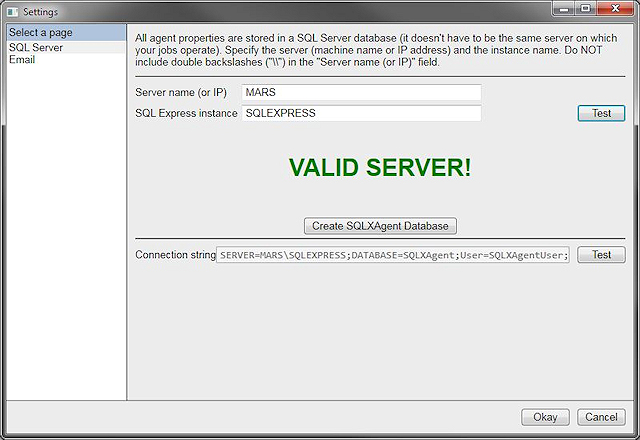Click the 'Select a page' header

coord(66,33)
